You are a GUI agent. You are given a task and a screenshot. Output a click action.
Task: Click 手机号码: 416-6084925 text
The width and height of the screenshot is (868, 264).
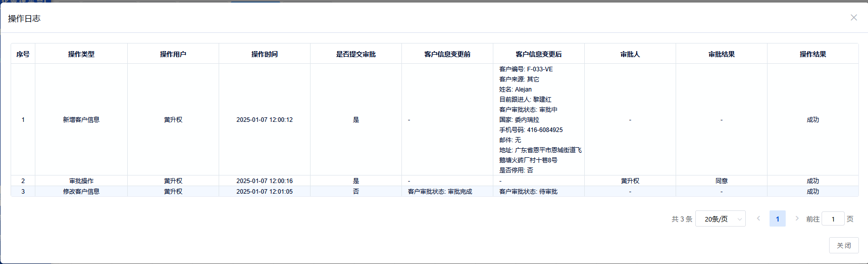(x=531, y=130)
